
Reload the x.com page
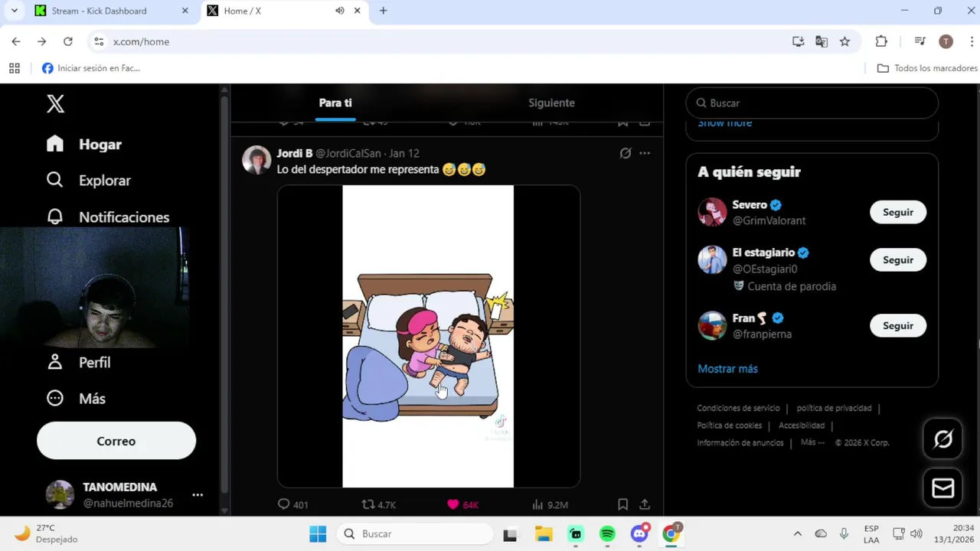click(x=68, y=41)
